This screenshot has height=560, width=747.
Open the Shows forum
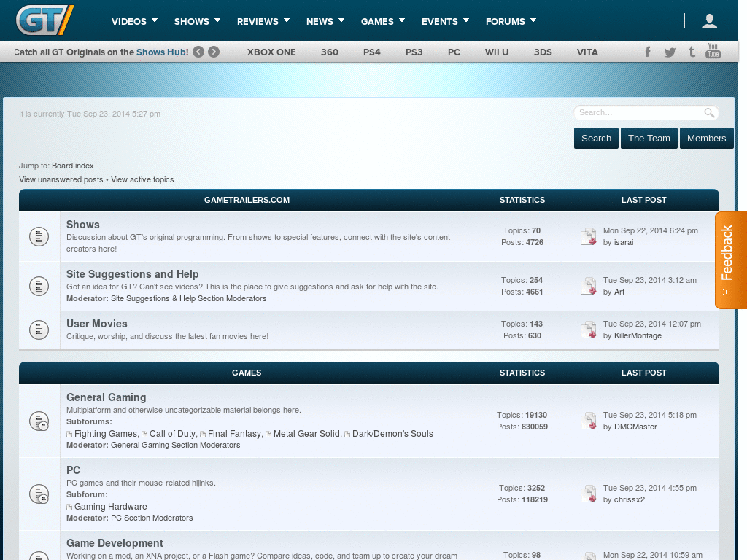point(83,225)
